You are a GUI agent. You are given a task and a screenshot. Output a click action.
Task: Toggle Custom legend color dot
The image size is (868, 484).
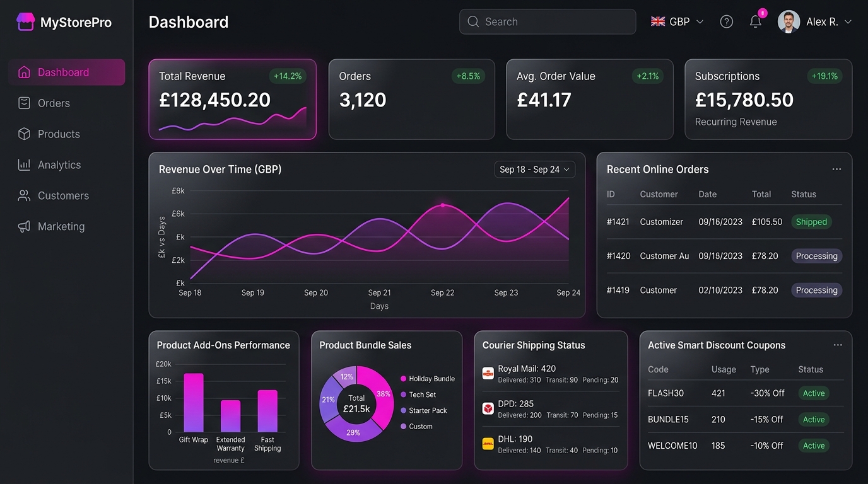[404, 427]
